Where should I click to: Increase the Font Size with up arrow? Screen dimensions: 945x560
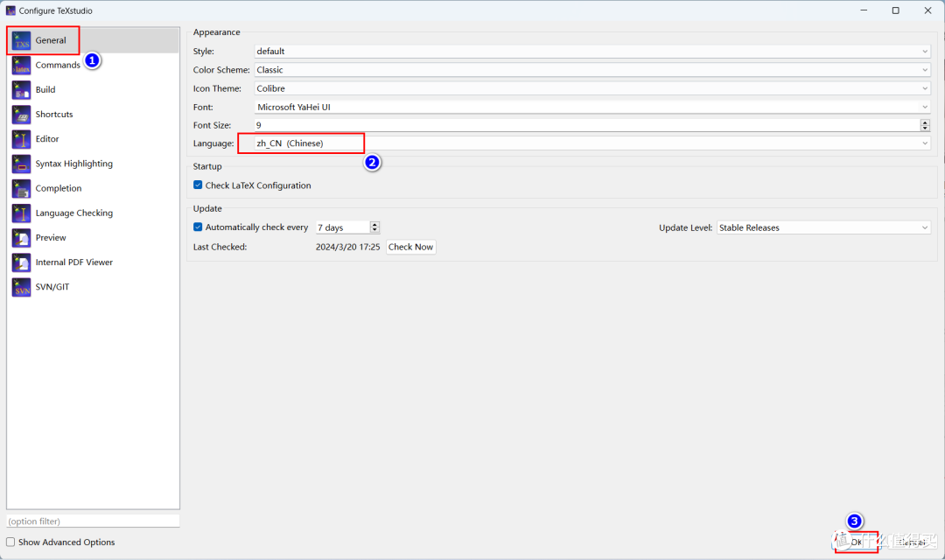925,122
